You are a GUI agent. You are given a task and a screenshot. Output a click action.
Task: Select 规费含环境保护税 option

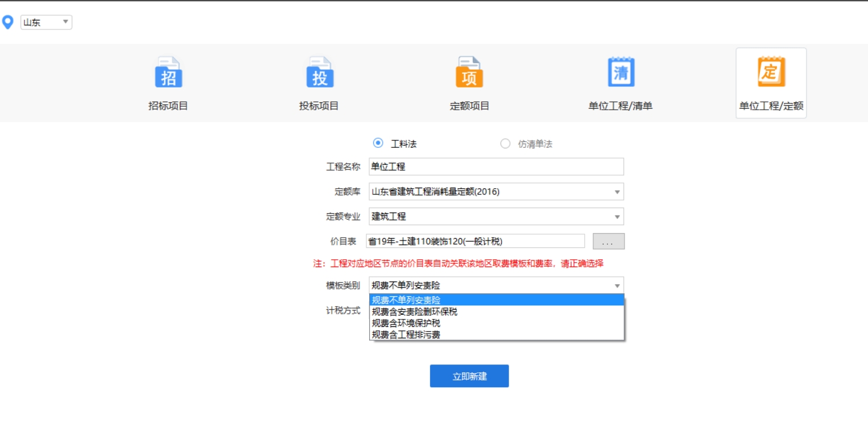click(x=497, y=323)
